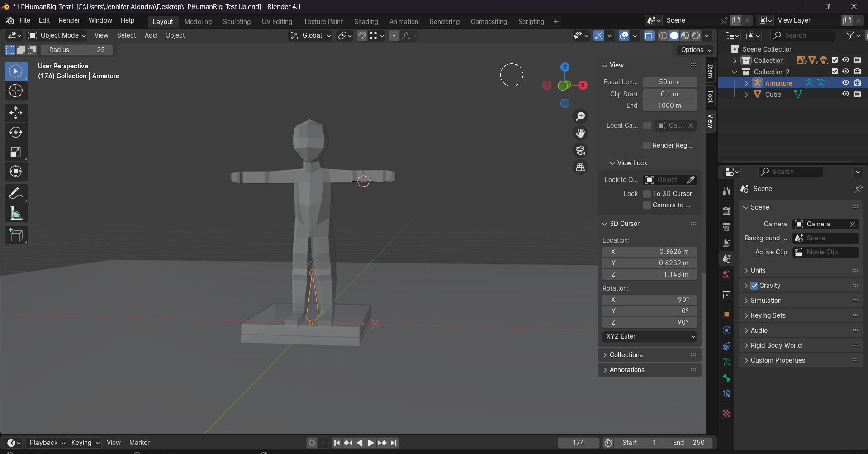This screenshot has height=454, width=868.
Task: Jump to the first frame
Action: pyautogui.click(x=337, y=443)
